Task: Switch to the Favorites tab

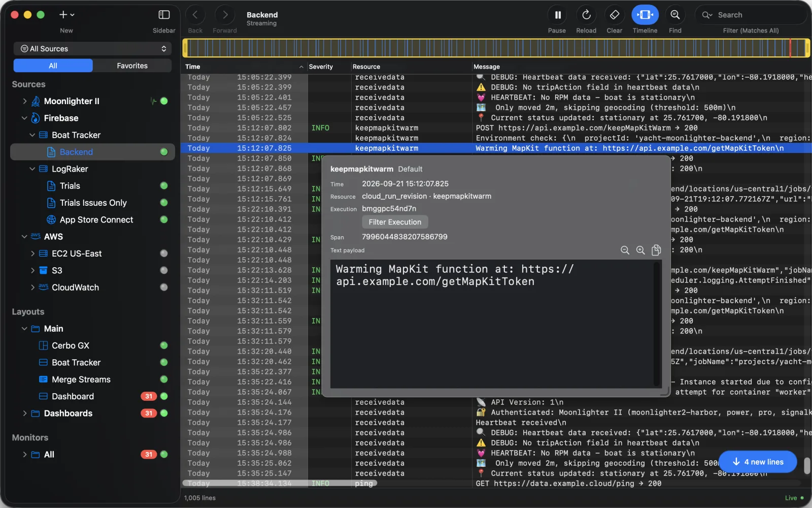Action: point(132,66)
